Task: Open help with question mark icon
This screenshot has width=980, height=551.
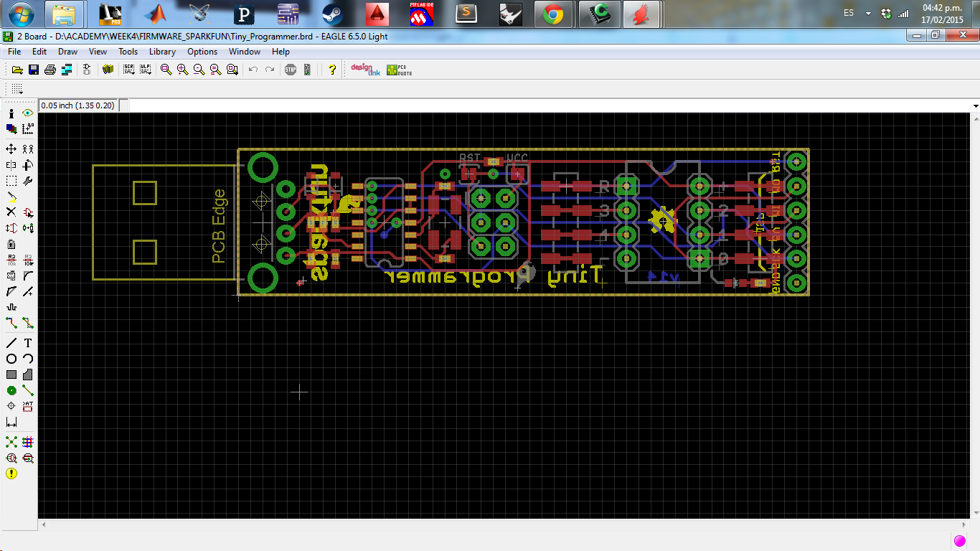Action: coord(332,70)
